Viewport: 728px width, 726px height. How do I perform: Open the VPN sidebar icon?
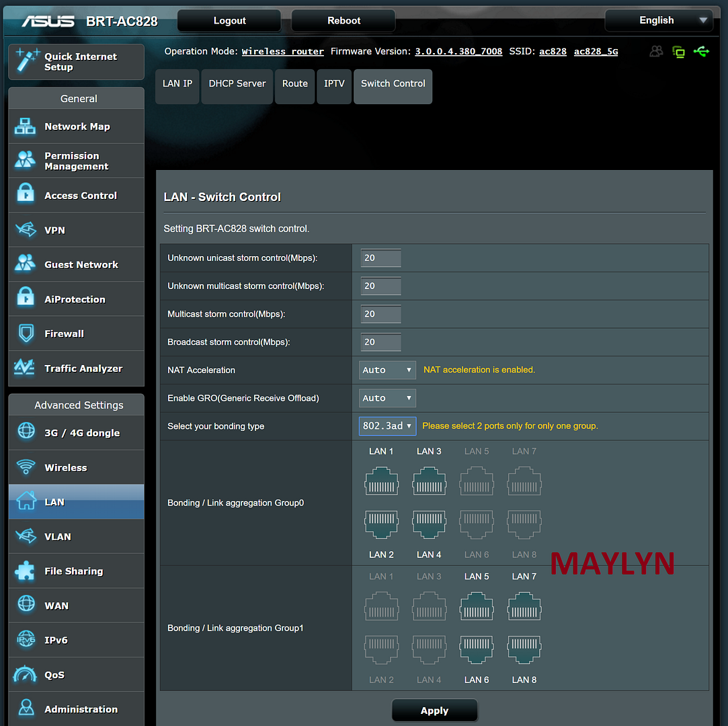(x=26, y=229)
